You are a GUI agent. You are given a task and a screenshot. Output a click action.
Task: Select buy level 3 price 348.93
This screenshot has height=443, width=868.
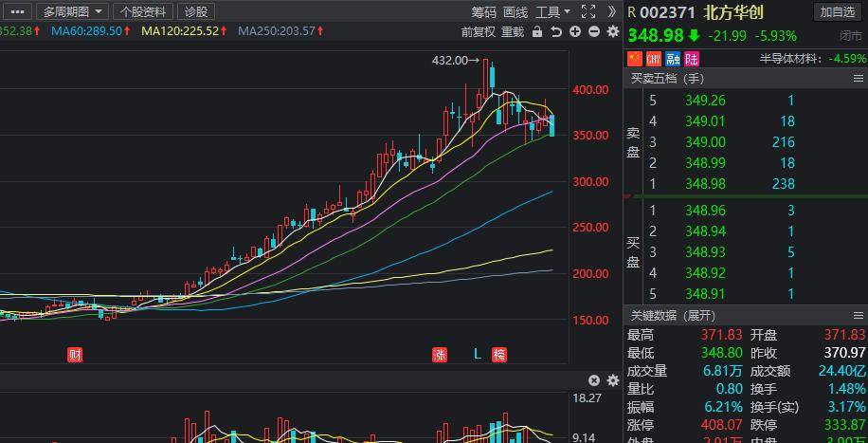coord(705,252)
